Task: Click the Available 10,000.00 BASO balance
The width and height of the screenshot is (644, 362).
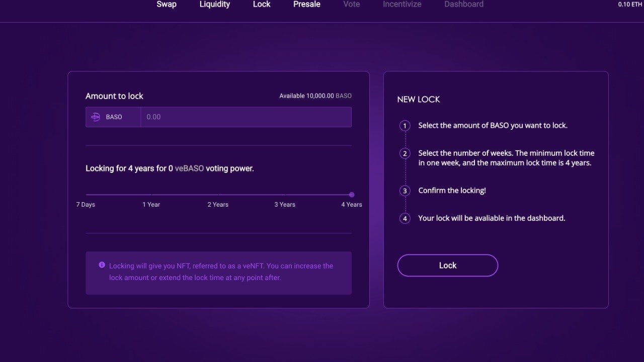Action: 315,96
